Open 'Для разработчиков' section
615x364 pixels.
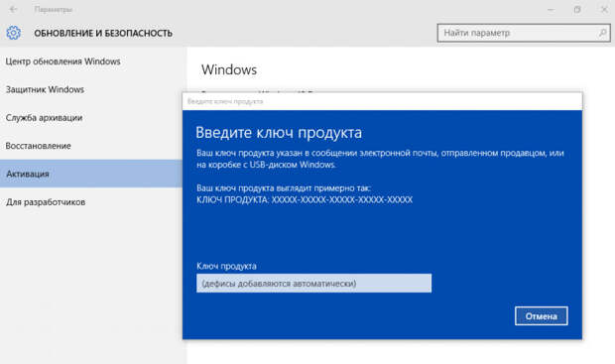(x=92, y=202)
